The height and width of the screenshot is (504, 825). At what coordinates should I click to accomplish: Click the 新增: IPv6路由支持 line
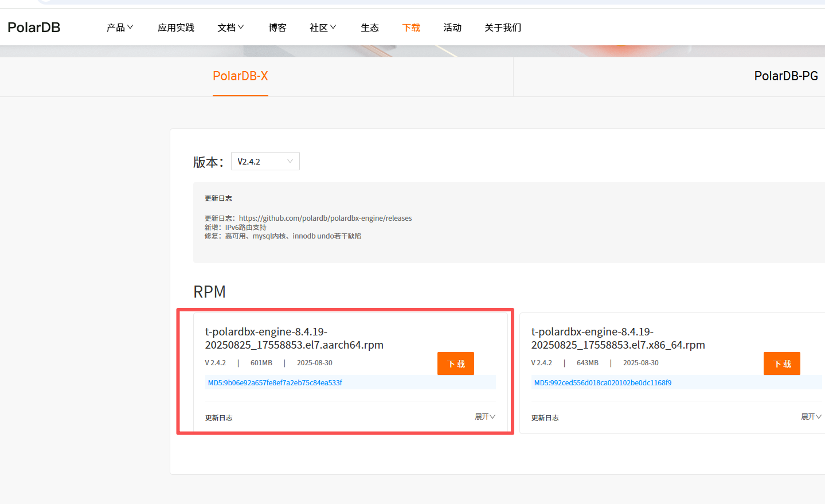[x=236, y=228]
